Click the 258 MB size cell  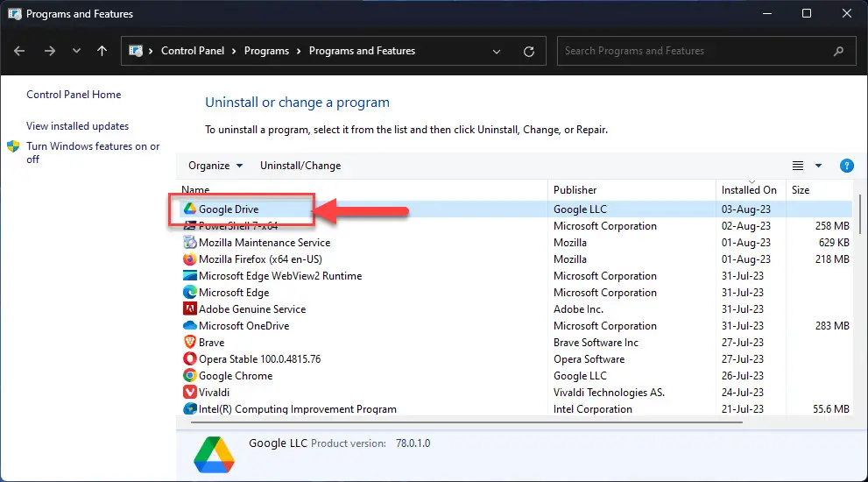pyautogui.click(x=832, y=226)
